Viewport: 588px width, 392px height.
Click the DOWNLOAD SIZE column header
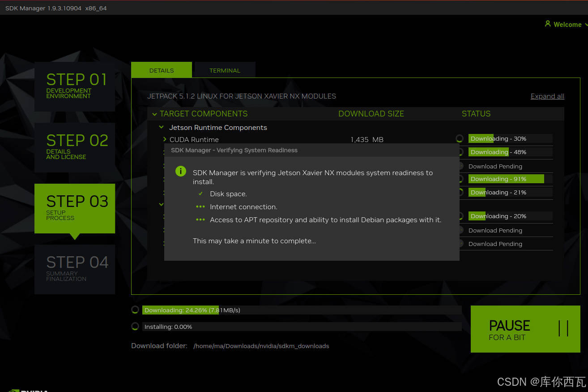(371, 114)
